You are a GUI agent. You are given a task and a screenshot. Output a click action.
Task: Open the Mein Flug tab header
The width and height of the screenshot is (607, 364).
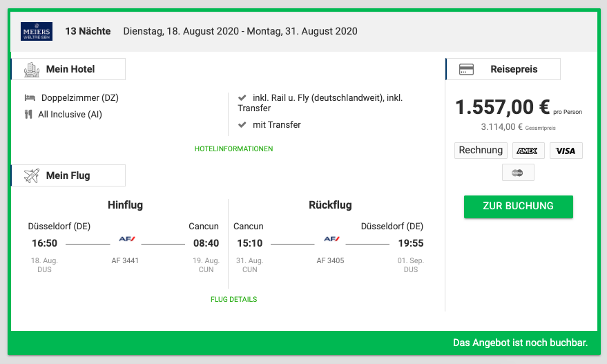coord(69,175)
